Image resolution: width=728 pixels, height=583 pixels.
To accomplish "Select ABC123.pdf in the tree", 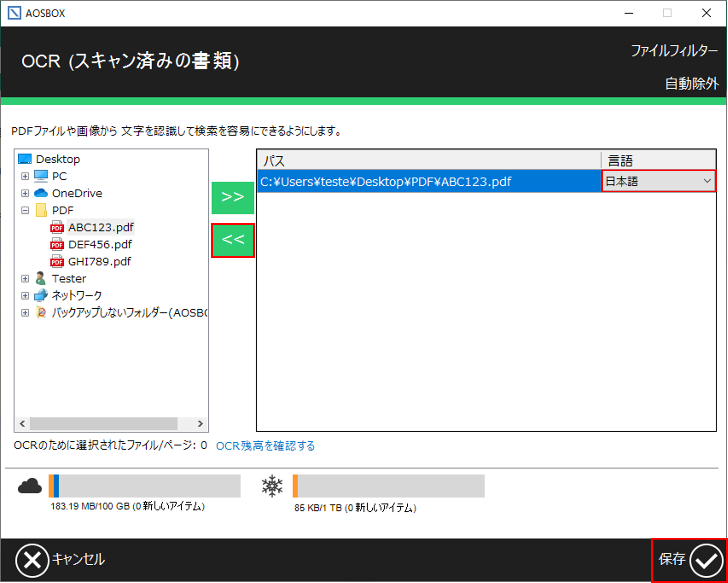I will (x=101, y=227).
